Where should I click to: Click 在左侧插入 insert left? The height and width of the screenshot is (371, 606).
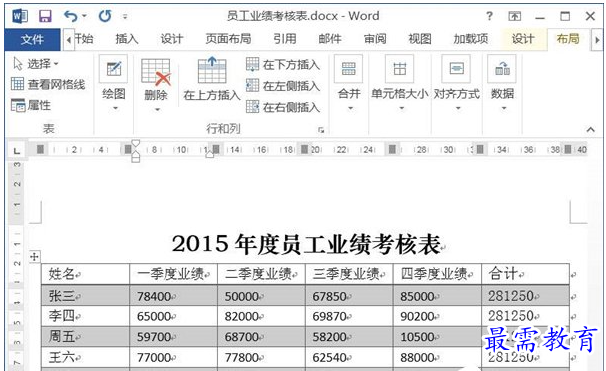coord(283,86)
